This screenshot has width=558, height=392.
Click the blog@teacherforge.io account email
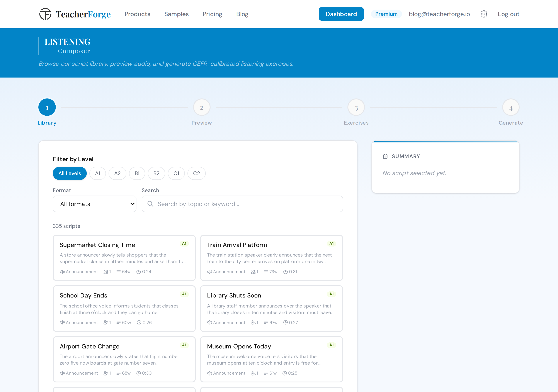[x=439, y=14]
